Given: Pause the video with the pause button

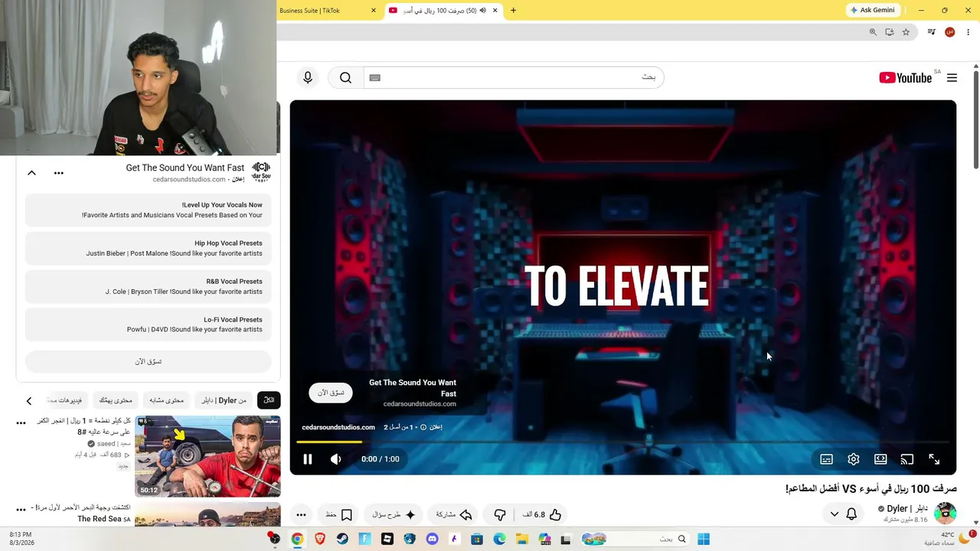Looking at the screenshot, I should [x=308, y=459].
